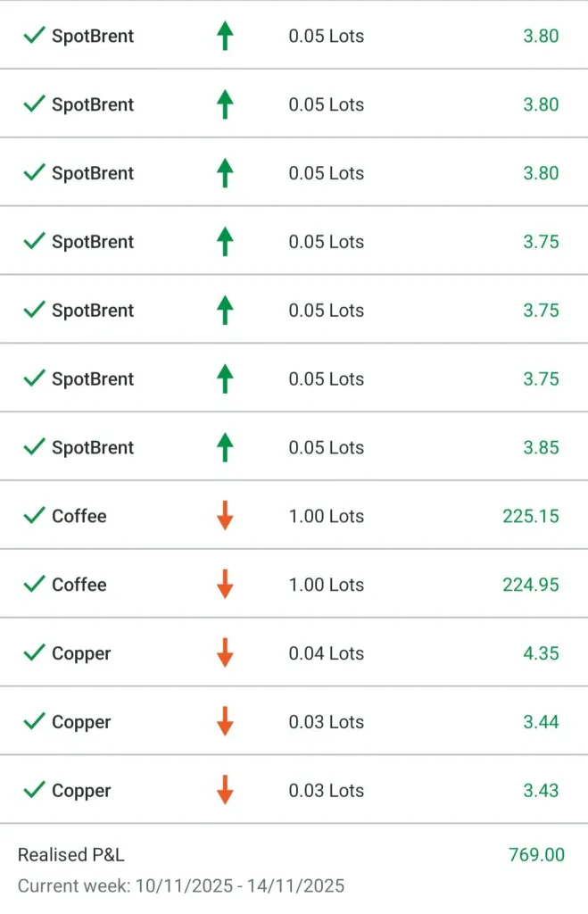Select the Copper name on the 3.43 row
This screenshot has height=914, width=588.
pyautogui.click(x=81, y=791)
